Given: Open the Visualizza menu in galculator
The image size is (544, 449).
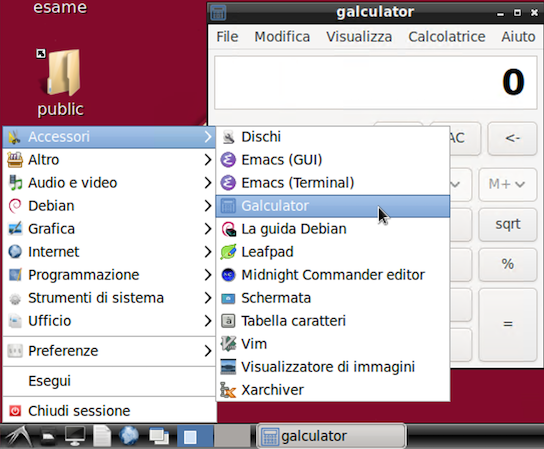Looking at the screenshot, I should pos(359,37).
